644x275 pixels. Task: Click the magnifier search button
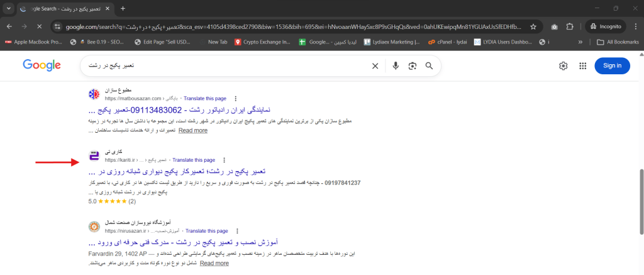429,66
